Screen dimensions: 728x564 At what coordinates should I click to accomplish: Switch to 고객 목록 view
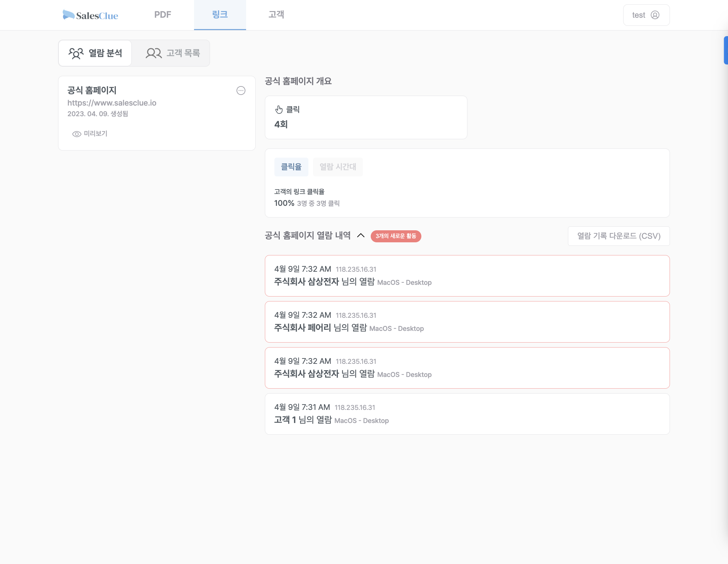(x=173, y=53)
